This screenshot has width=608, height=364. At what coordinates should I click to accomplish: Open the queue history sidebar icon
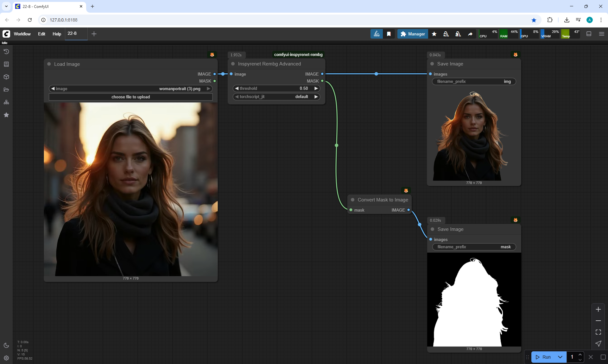(x=6, y=52)
